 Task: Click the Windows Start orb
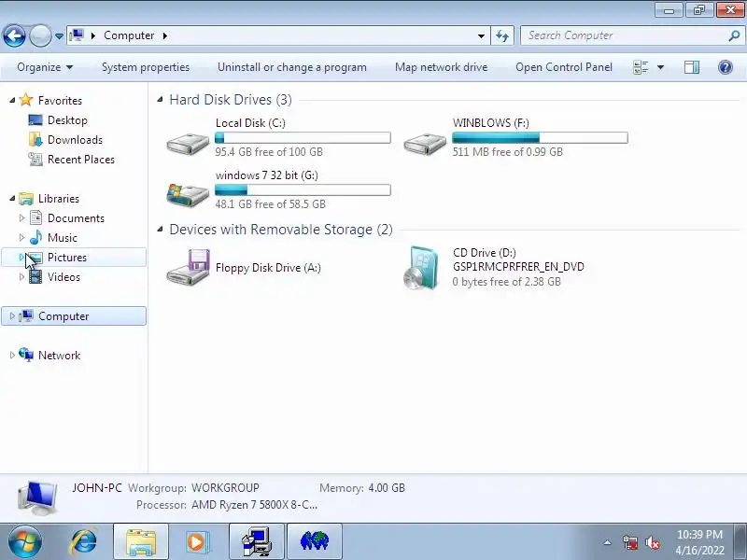point(24,541)
